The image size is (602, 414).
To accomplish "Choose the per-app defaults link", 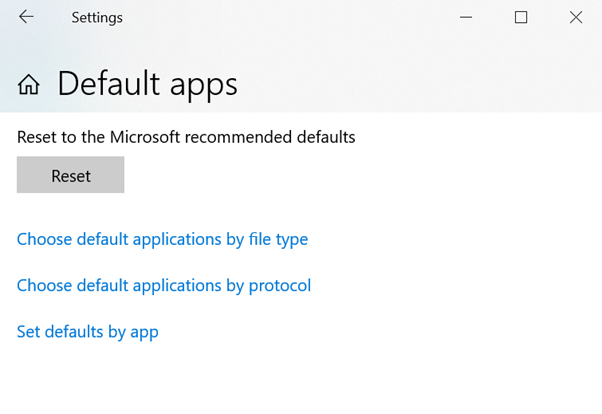I will click(x=88, y=331).
